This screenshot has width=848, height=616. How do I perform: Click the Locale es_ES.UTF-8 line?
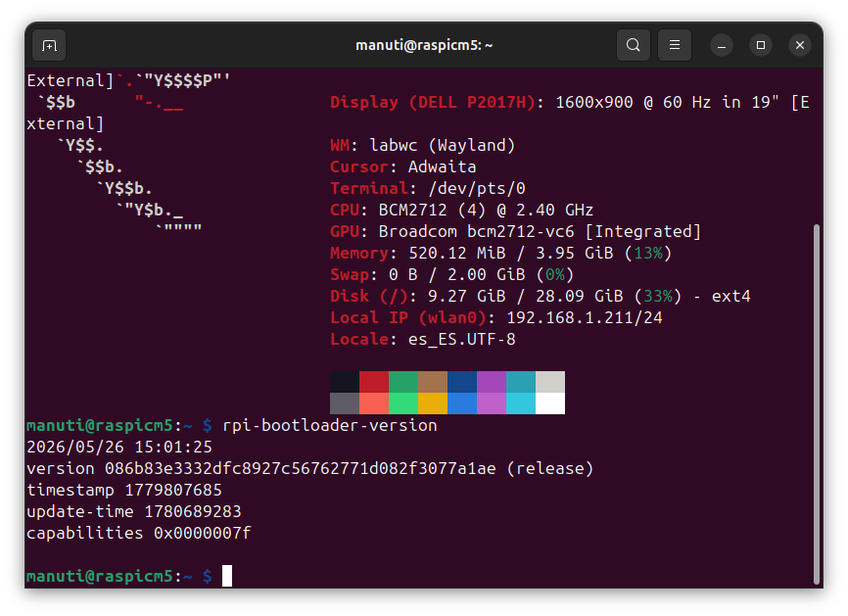pyautogui.click(x=423, y=340)
